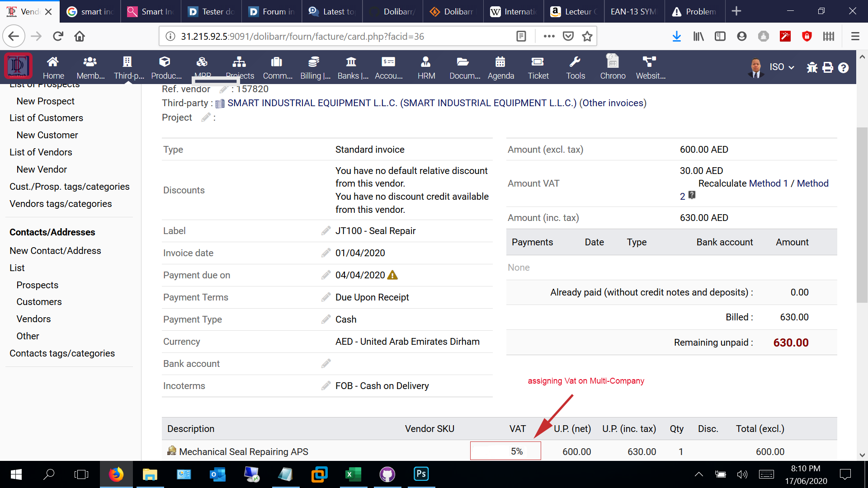The height and width of the screenshot is (488, 868).
Task: Open Excel from the taskbar
Action: (x=353, y=474)
